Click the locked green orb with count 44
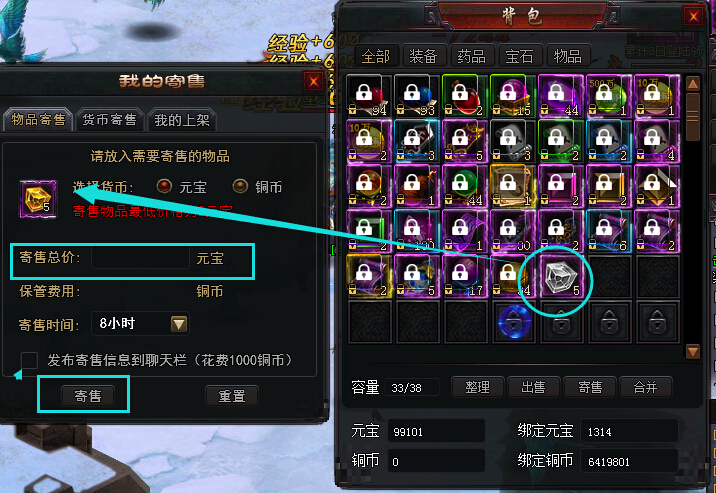Viewport: 716px width, 493px height. coord(465,186)
